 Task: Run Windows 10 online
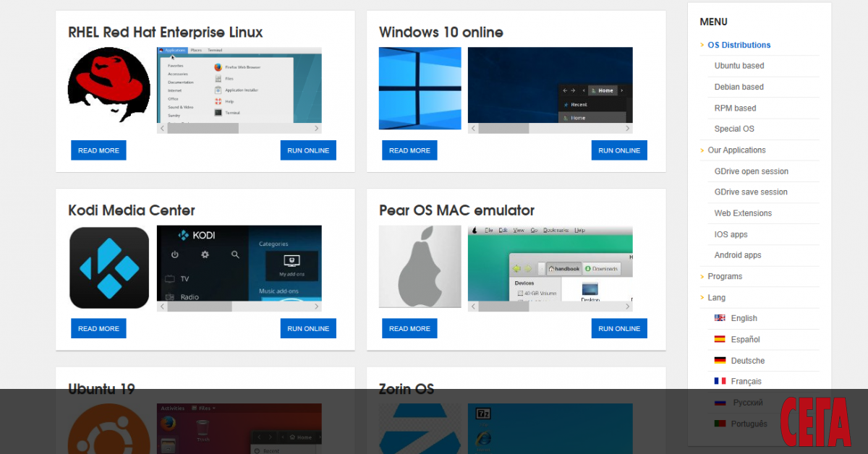(x=618, y=150)
